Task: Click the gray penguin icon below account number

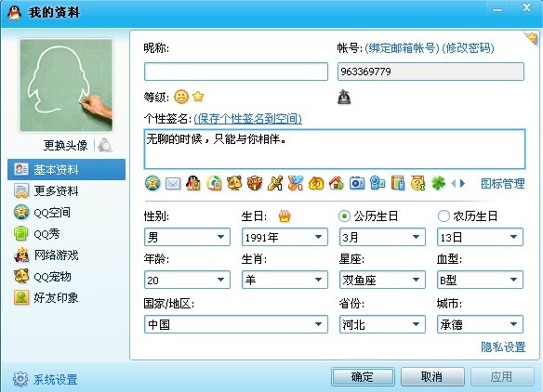Action: 344,98
